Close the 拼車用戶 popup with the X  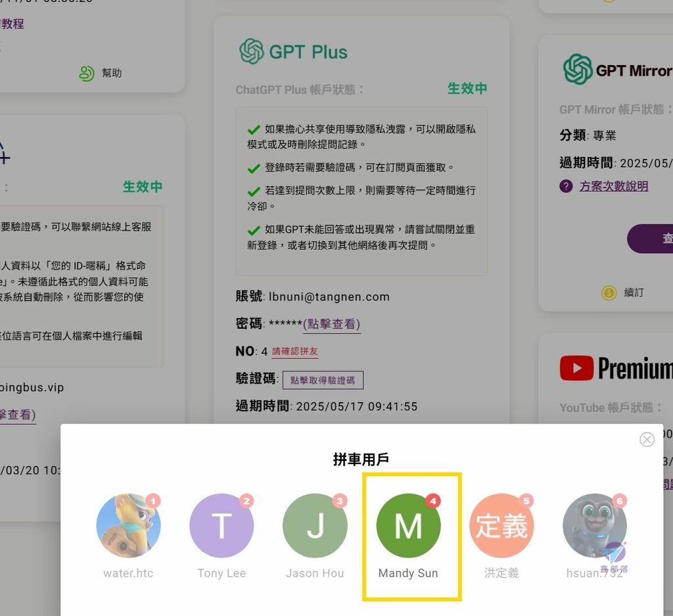tap(647, 439)
